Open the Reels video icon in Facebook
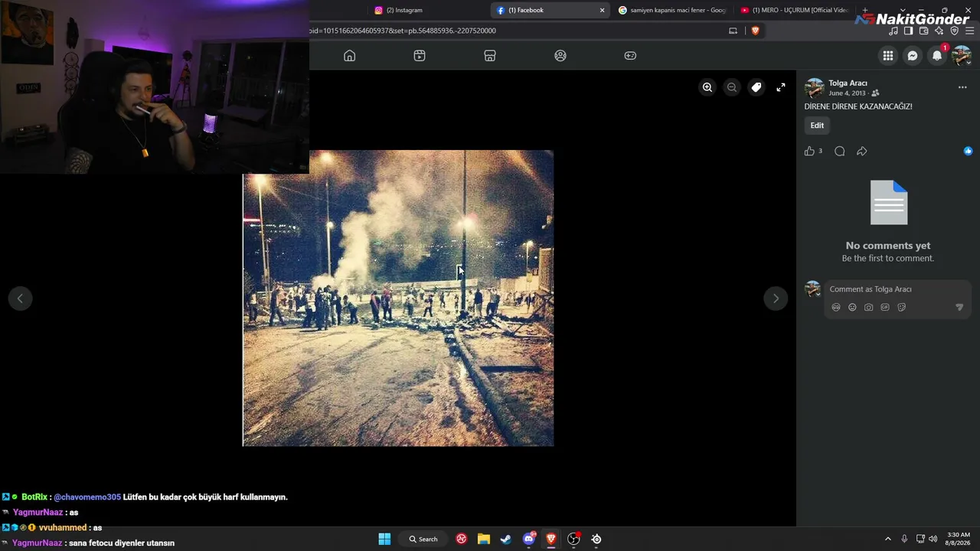 pos(420,56)
